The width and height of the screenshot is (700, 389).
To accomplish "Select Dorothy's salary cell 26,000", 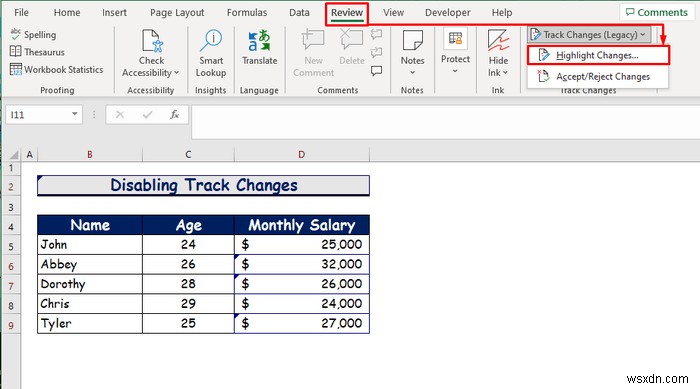I will tap(302, 284).
